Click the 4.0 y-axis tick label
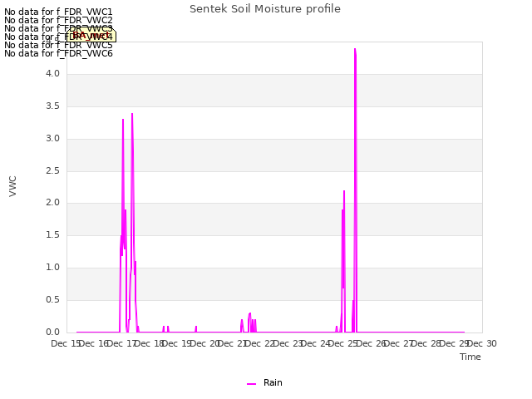Image resolution: width=532 pixels, height=399 pixels. [x=52, y=74]
